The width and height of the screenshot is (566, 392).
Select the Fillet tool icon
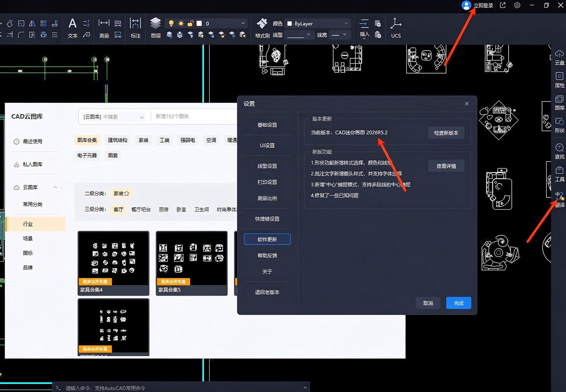[x=21, y=35]
